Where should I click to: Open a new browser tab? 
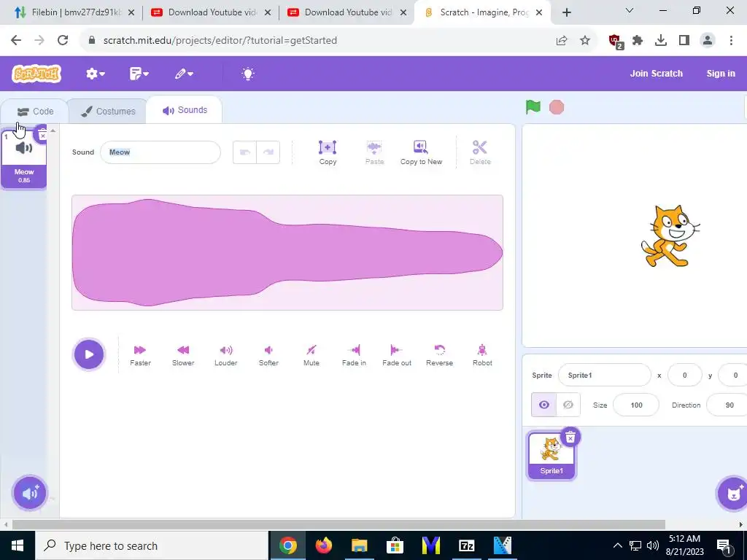566,13
